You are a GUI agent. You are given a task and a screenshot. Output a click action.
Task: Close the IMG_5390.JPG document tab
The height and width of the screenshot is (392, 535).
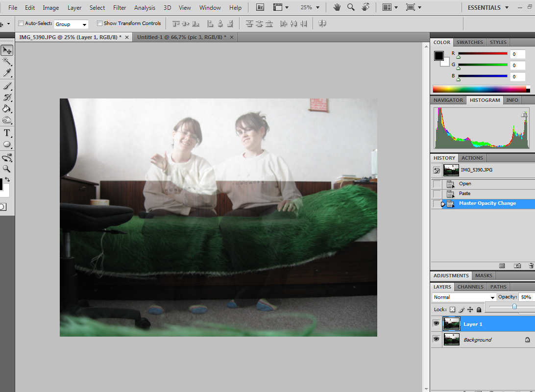[127, 37]
